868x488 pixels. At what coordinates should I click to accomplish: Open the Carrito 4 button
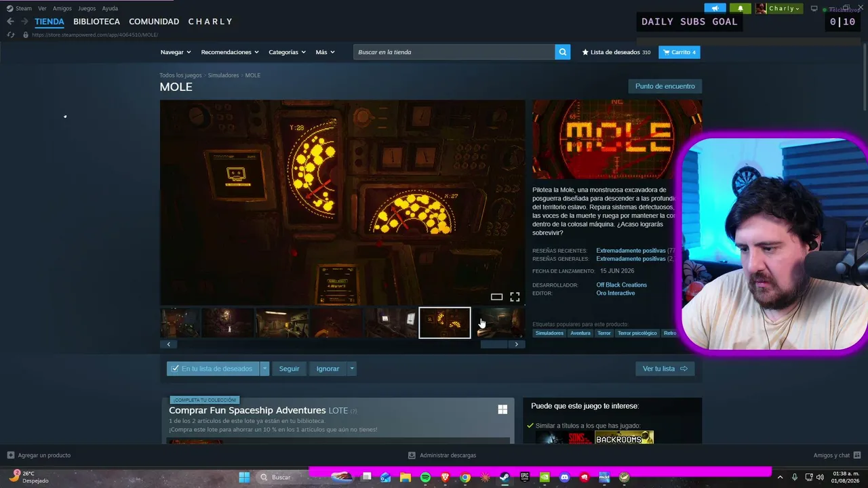679,52
